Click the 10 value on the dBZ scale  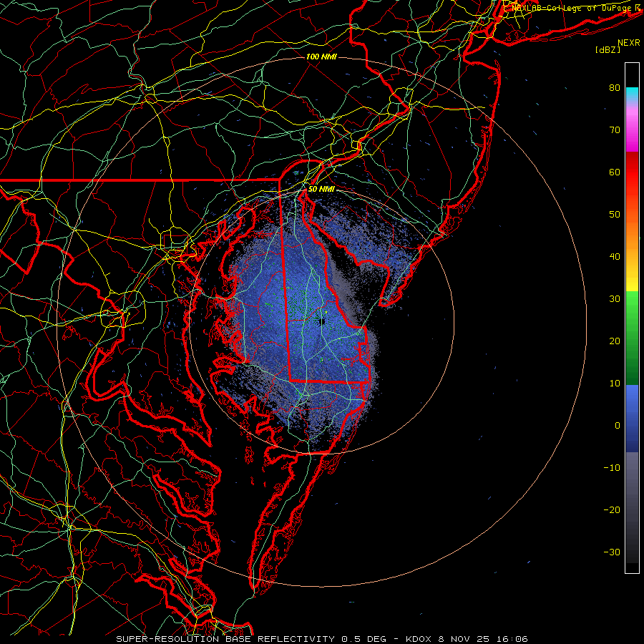[615, 384]
